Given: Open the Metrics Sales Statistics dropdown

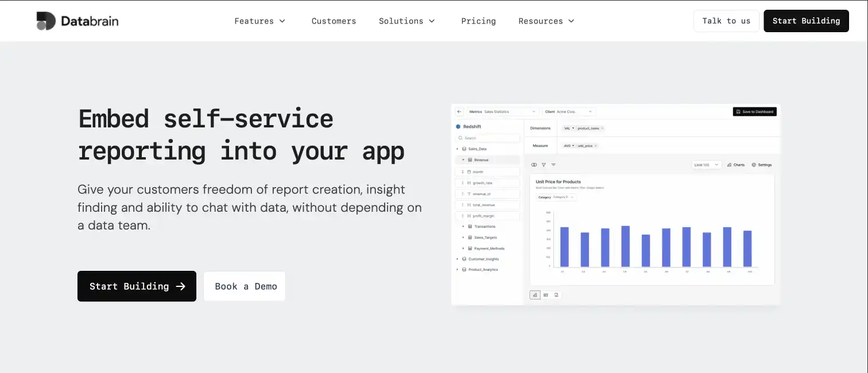Looking at the screenshot, I should point(502,112).
